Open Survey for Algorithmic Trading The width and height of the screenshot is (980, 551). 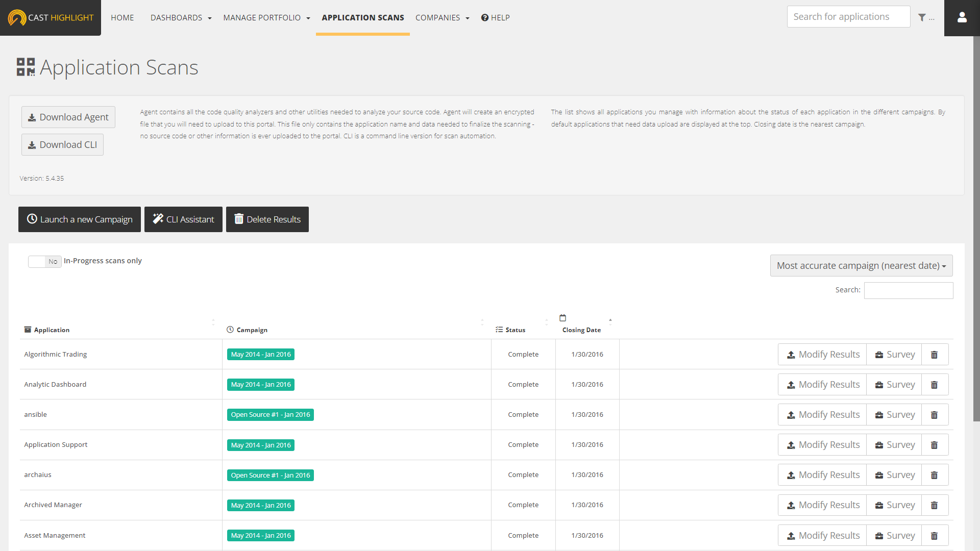[894, 355]
